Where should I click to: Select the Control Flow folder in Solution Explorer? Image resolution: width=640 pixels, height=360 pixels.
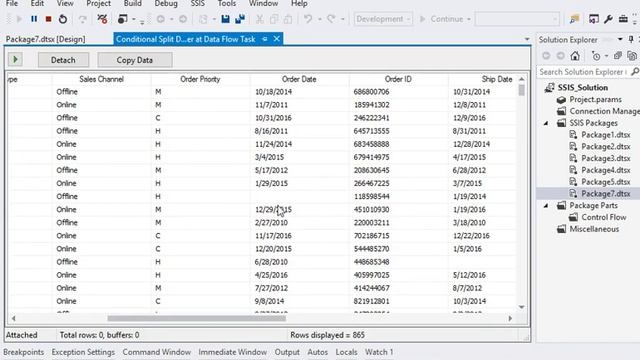[604, 218]
